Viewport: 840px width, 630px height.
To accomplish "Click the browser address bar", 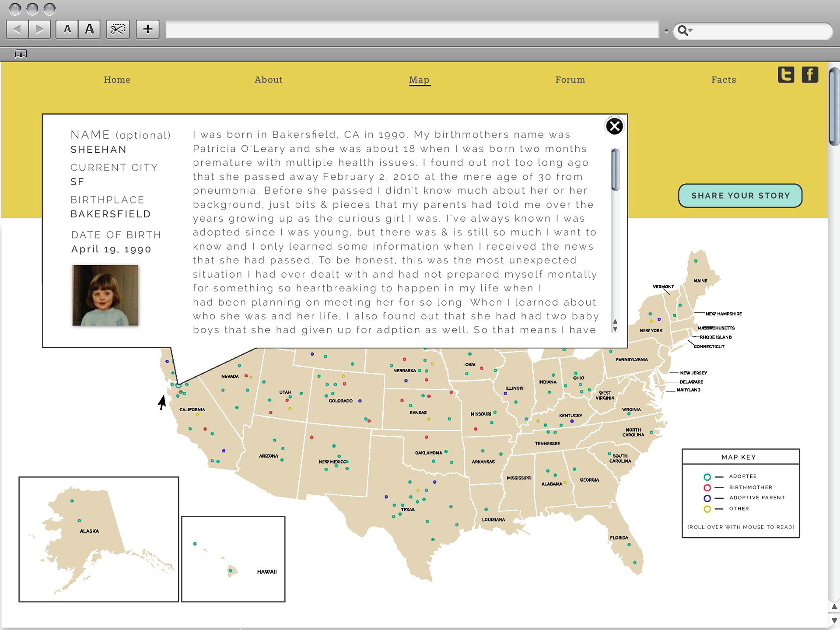I will (x=412, y=30).
